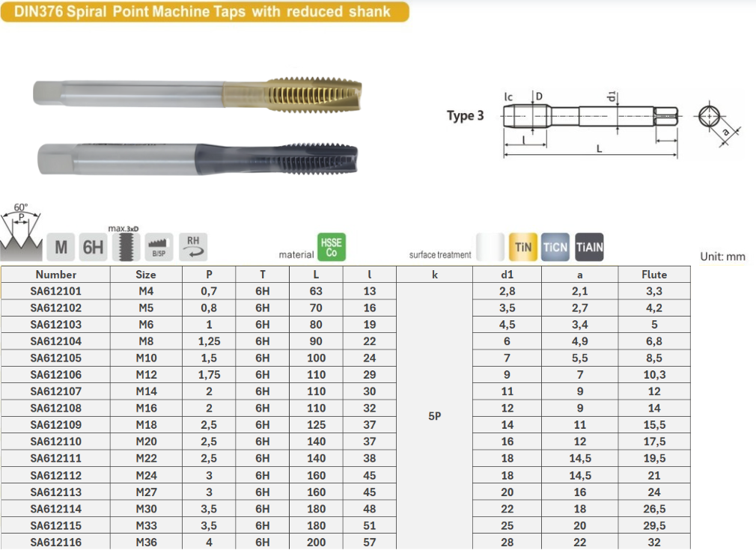Select the blank uncoated surface treatment swatch

[x=490, y=247]
